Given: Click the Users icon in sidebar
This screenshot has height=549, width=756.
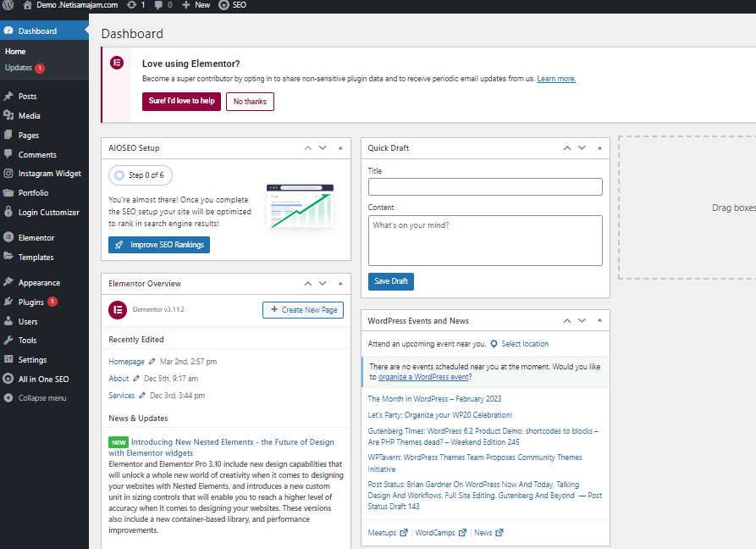Looking at the screenshot, I should click(8, 321).
